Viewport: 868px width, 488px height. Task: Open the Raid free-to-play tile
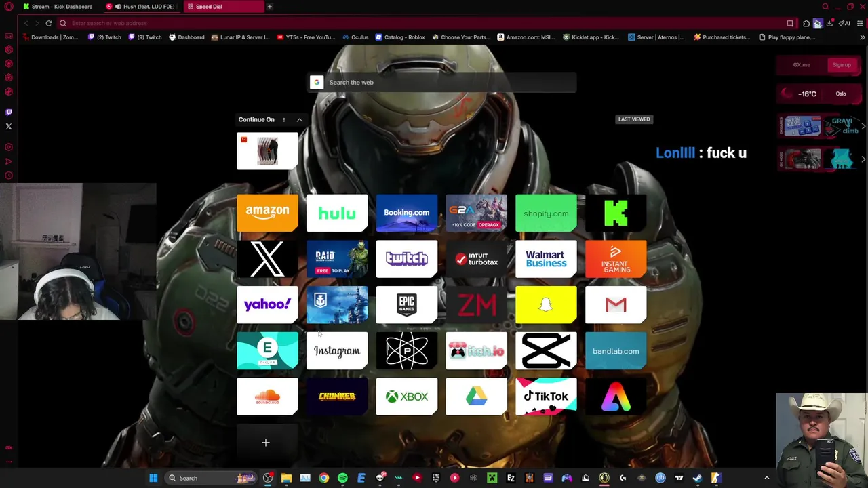coord(337,259)
